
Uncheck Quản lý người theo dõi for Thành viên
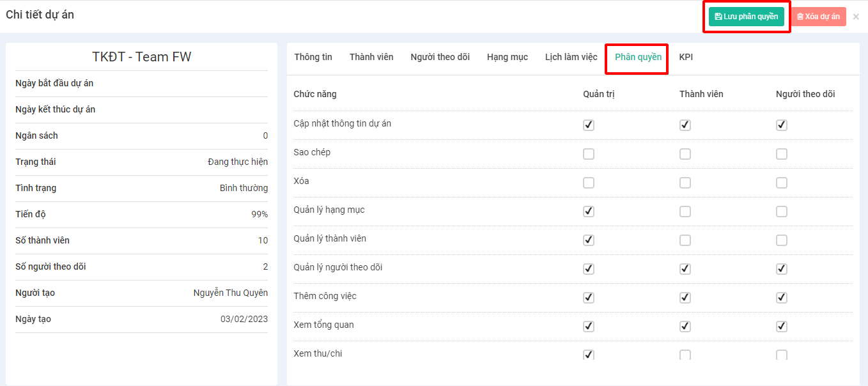[685, 269]
